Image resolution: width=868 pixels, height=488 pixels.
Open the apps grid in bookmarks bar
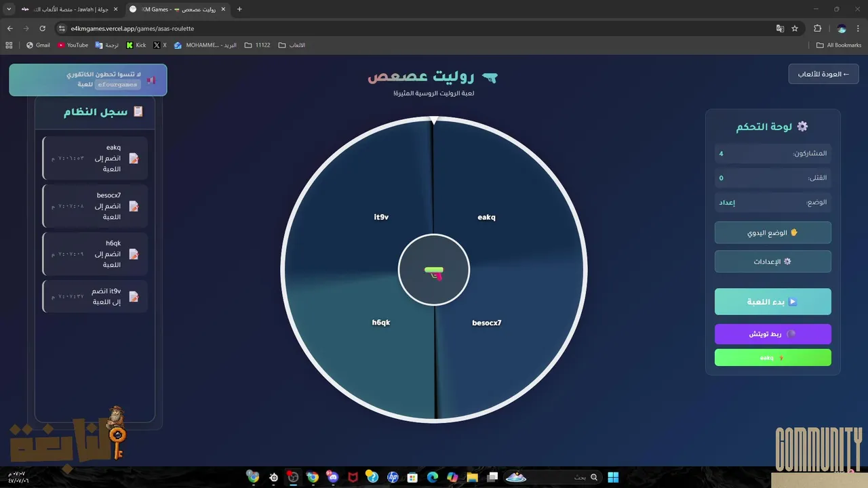[x=9, y=45]
